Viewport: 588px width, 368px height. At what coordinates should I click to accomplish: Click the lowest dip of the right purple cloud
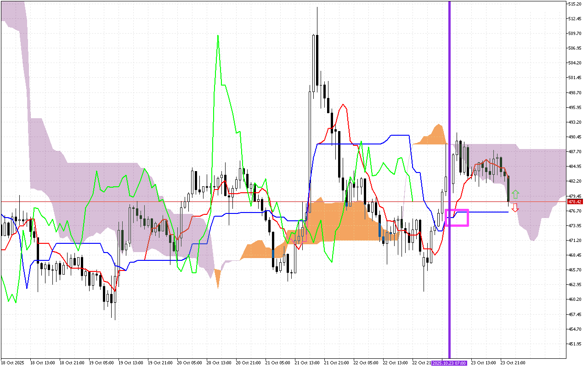[x=532, y=240]
